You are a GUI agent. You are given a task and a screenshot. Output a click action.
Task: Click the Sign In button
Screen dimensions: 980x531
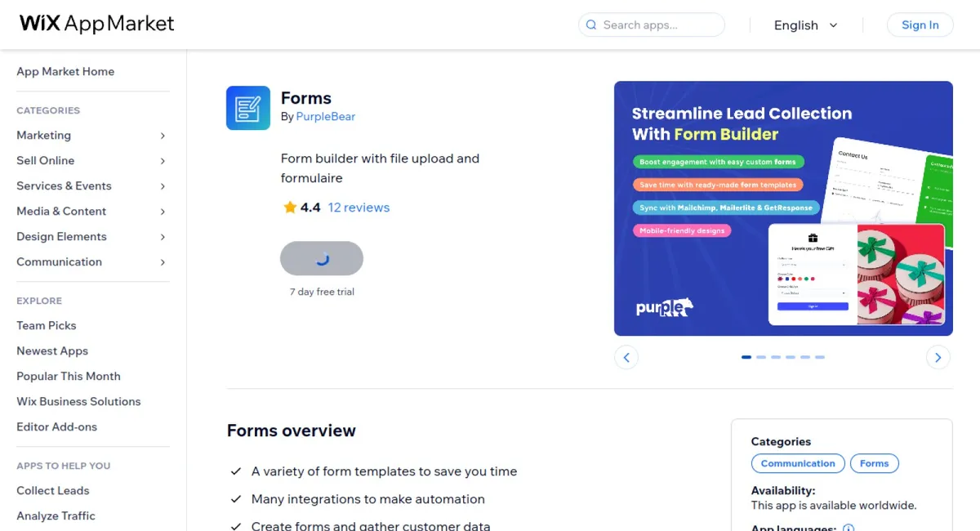920,25
